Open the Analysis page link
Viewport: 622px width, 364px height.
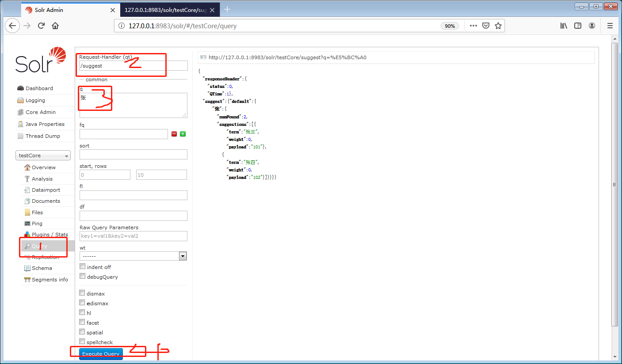(x=42, y=179)
